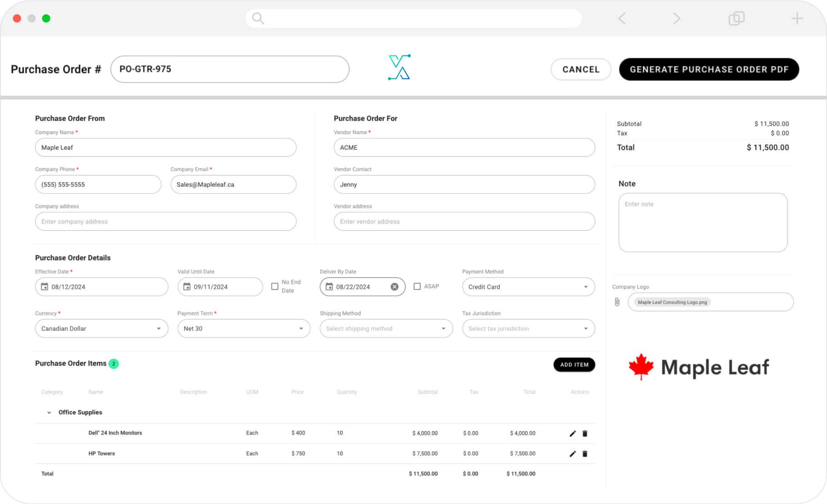Enable the No End Date checkbox
Screen dimensions: 827x504
tap(275, 286)
